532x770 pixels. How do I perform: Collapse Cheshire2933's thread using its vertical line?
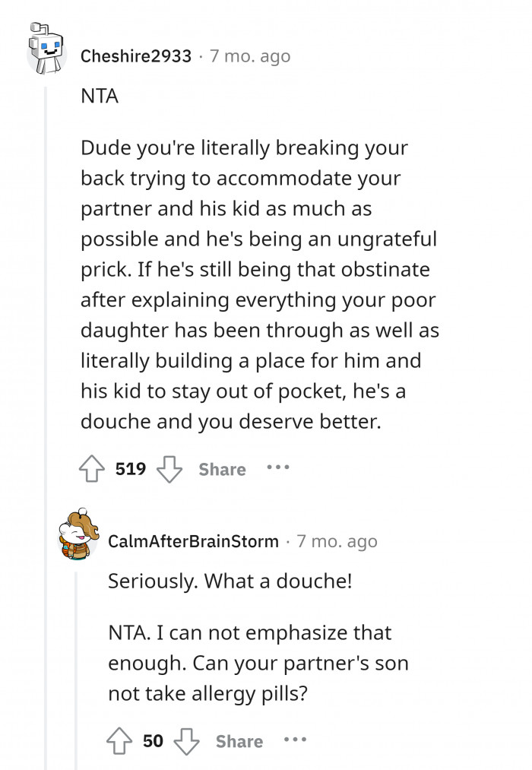[45, 304]
